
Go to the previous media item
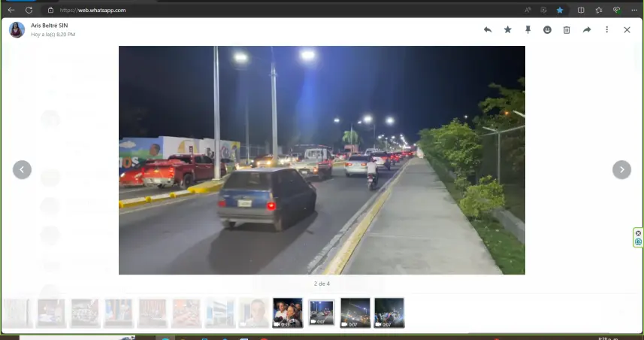point(22,170)
